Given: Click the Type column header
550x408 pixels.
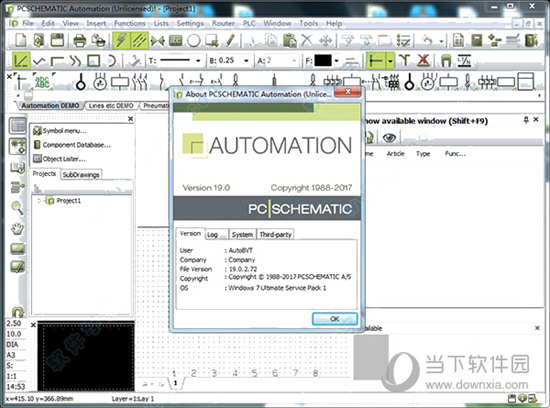Looking at the screenshot, I should tap(423, 154).
